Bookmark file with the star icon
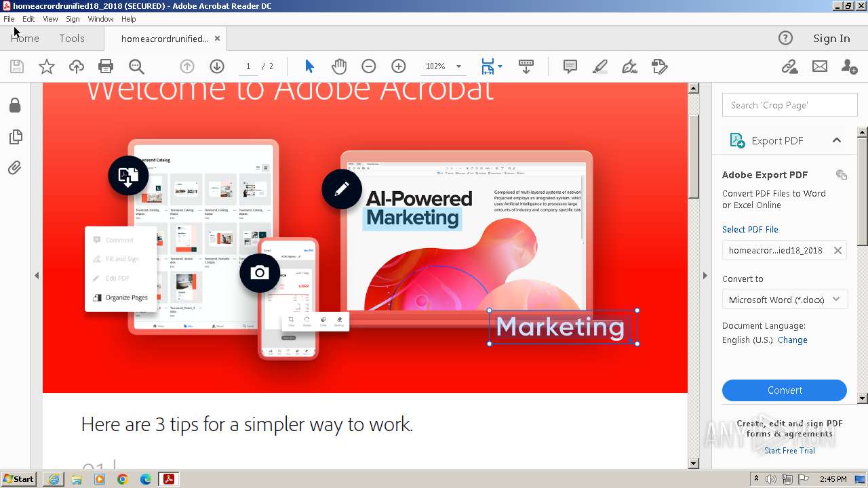 (47, 66)
